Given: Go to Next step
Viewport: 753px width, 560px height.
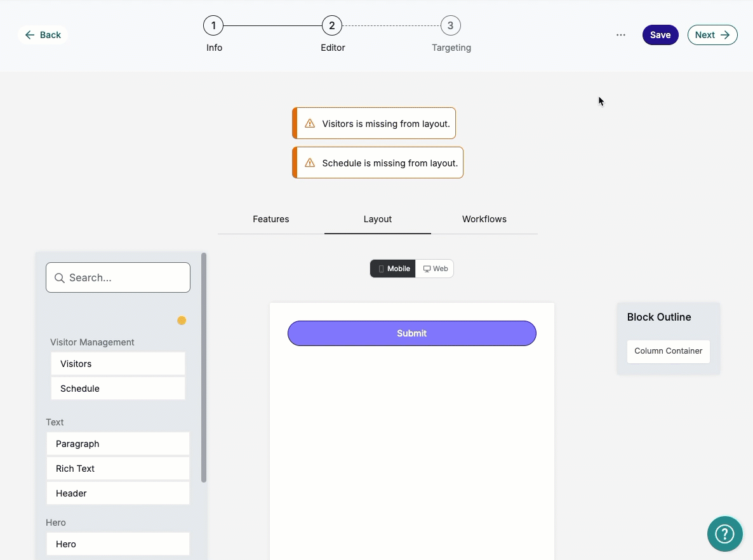Looking at the screenshot, I should tap(712, 35).
